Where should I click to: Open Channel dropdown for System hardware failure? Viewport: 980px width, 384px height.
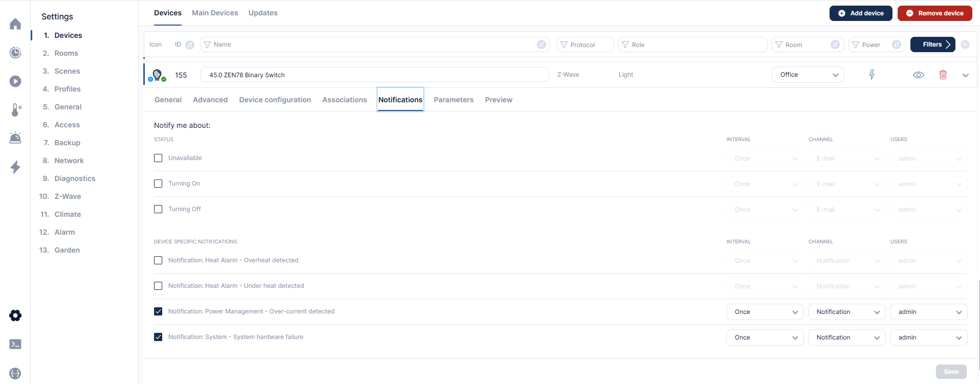coord(846,337)
